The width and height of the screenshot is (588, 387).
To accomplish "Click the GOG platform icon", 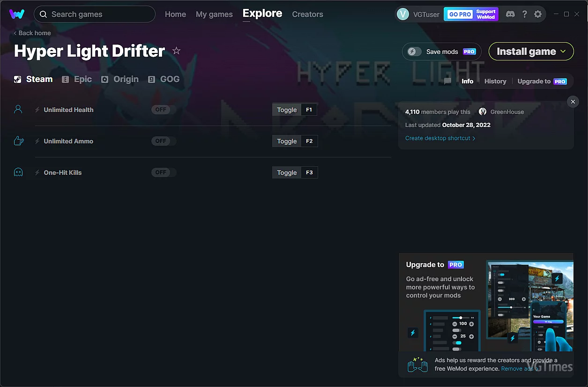I will click(x=151, y=80).
